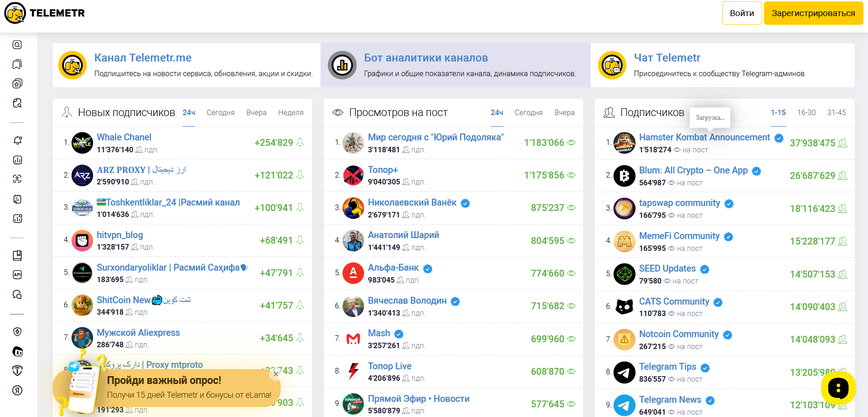The width and height of the screenshot is (868, 417).
Task: Open the Toshkentliklar_24 channel link
Action: click(x=168, y=202)
